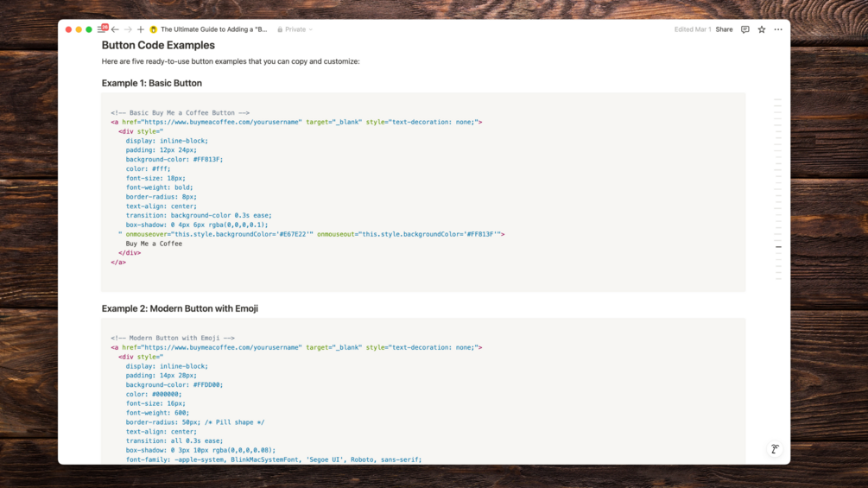Screen dimensions: 868x488
Task: View edit history via Edited Mar 1
Action: 692,29
